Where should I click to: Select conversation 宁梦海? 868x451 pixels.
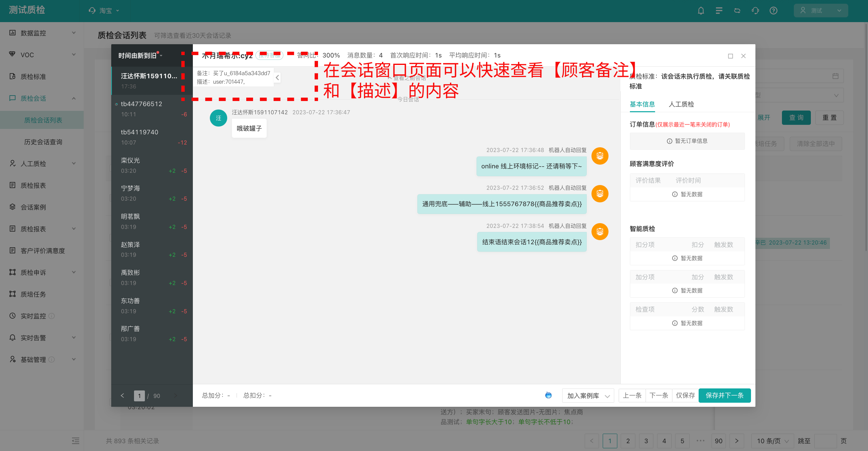coord(152,193)
